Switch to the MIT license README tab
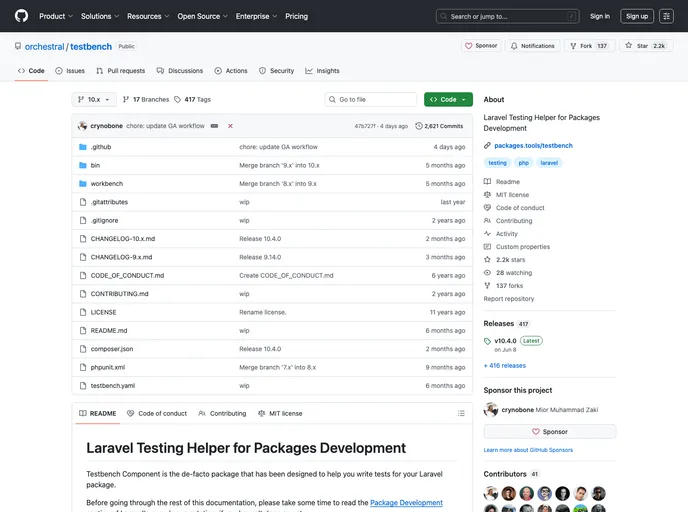This screenshot has width=688, height=512. (x=280, y=413)
